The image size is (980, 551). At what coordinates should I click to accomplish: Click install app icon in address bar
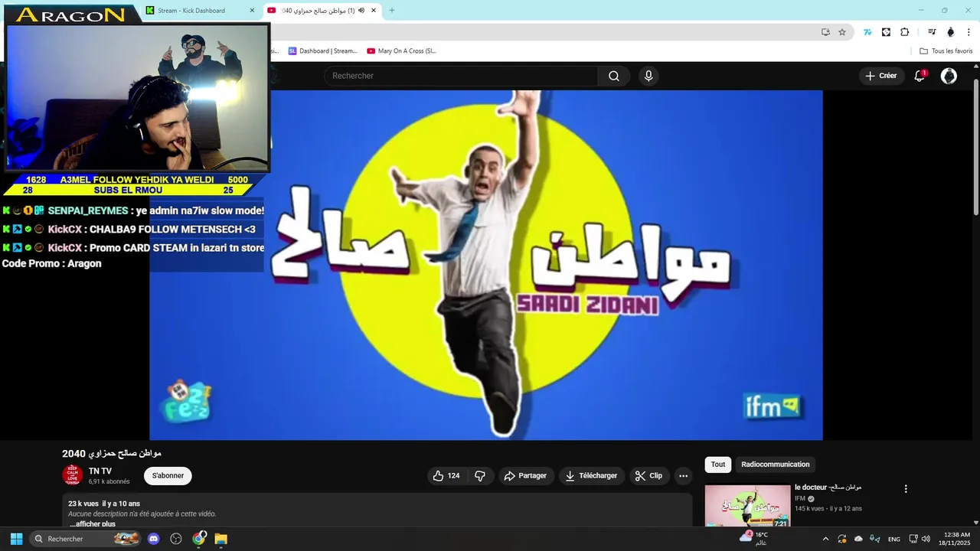tap(825, 32)
